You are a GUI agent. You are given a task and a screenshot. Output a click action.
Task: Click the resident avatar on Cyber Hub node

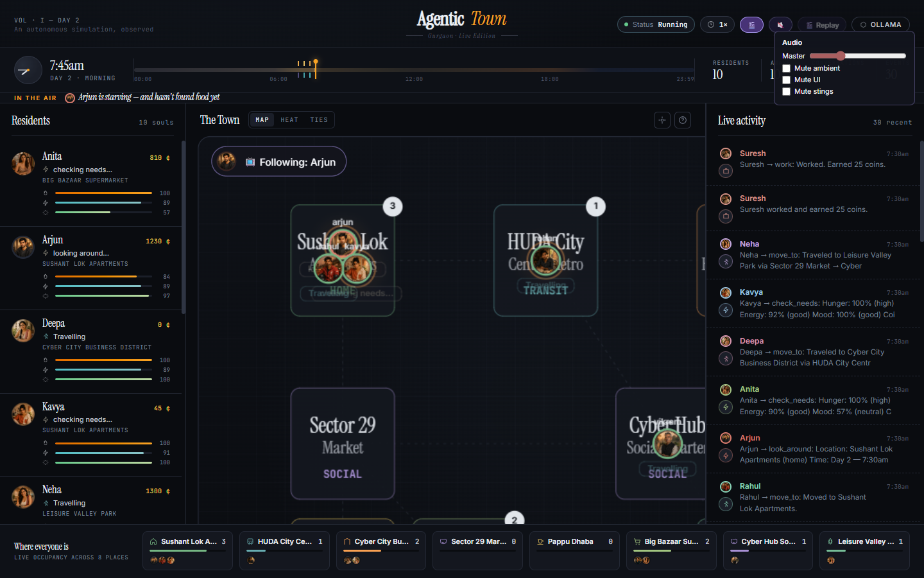[667, 443]
